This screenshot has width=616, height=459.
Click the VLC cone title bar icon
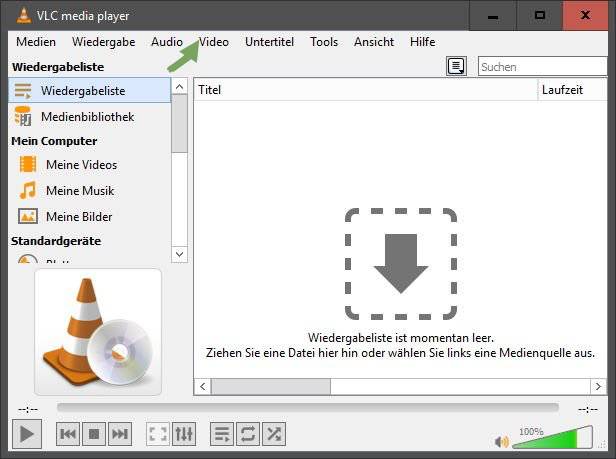click(24, 15)
